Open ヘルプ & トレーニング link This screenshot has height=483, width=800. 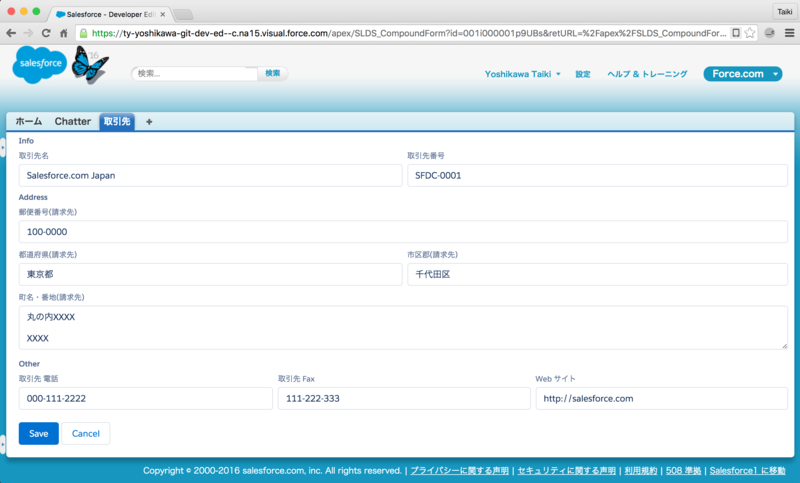click(647, 74)
